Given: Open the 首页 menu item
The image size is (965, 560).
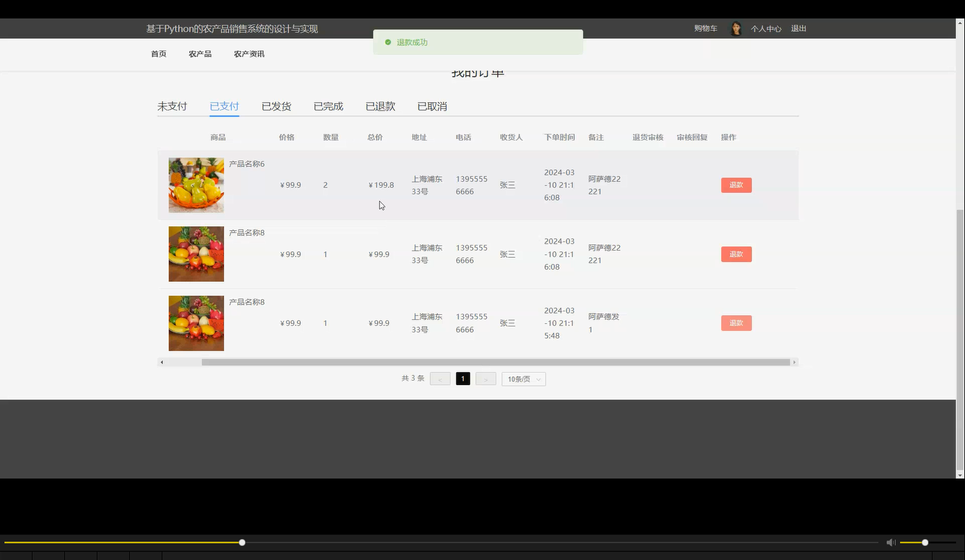Looking at the screenshot, I should [158, 54].
